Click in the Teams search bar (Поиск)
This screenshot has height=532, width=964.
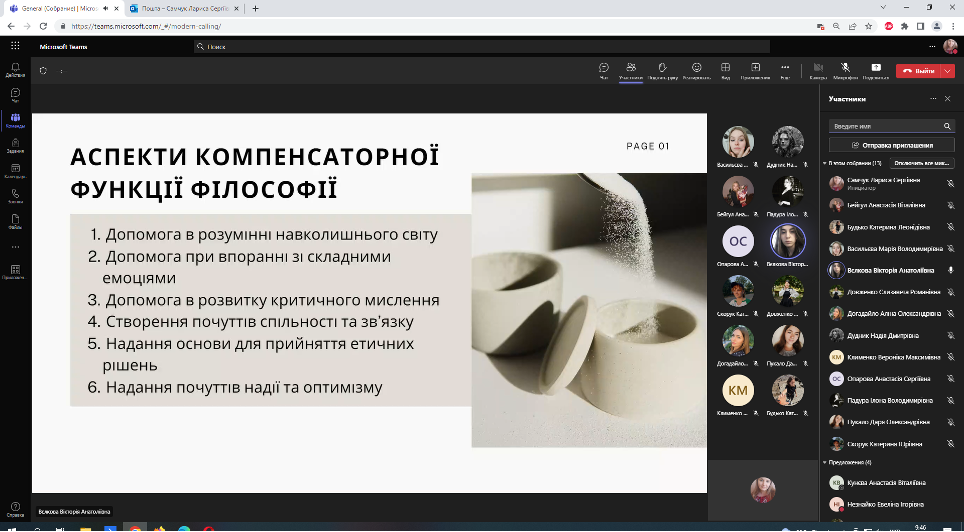[x=481, y=46]
